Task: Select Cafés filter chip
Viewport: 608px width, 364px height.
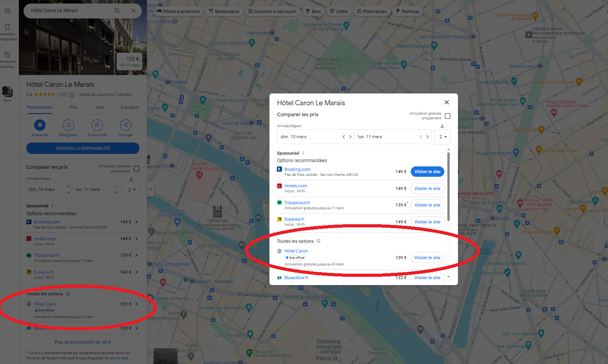Action: [x=339, y=11]
